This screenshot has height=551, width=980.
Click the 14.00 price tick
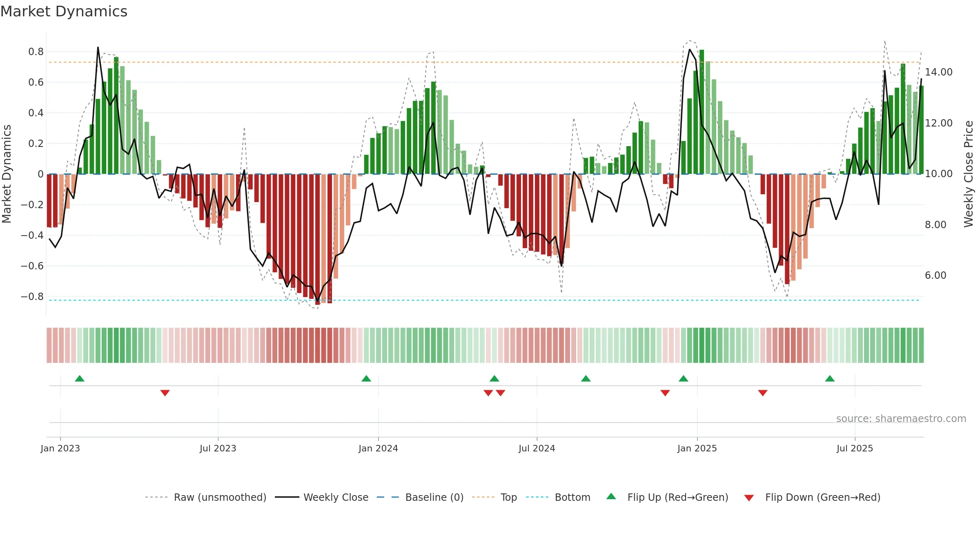pos(939,72)
